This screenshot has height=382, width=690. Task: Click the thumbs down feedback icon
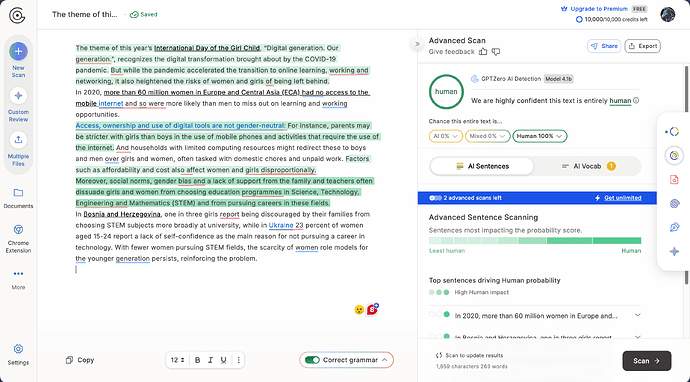pyautogui.click(x=496, y=51)
